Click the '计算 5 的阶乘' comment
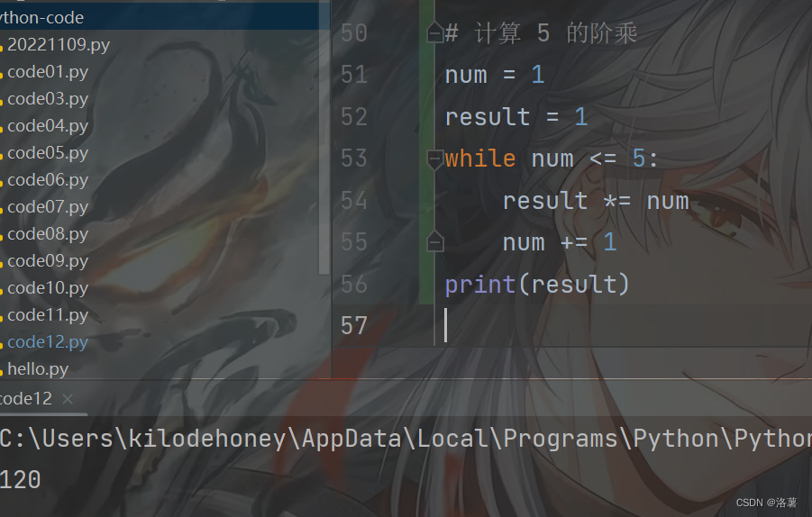Screen dimensions: 812x517 pyautogui.click(x=555, y=33)
